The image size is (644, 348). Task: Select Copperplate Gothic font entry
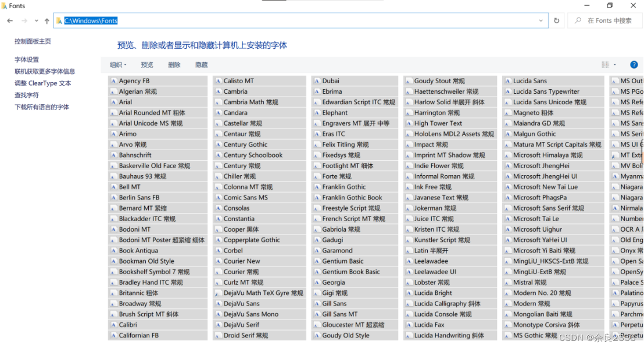pyautogui.click(x=260, y=240)
